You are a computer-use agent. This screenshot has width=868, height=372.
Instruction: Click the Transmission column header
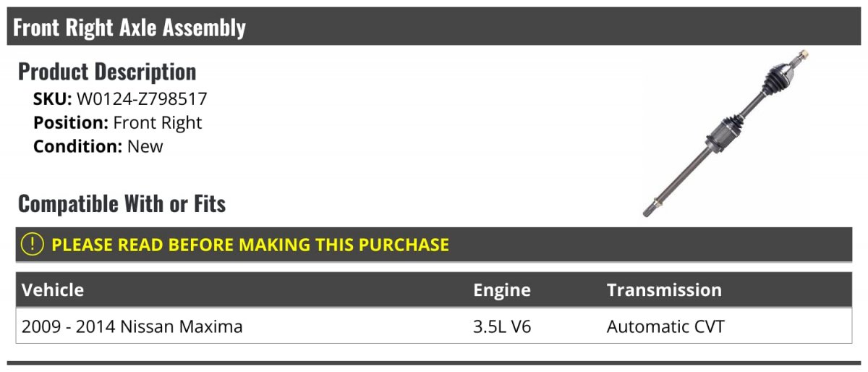(x=664, y=290)
